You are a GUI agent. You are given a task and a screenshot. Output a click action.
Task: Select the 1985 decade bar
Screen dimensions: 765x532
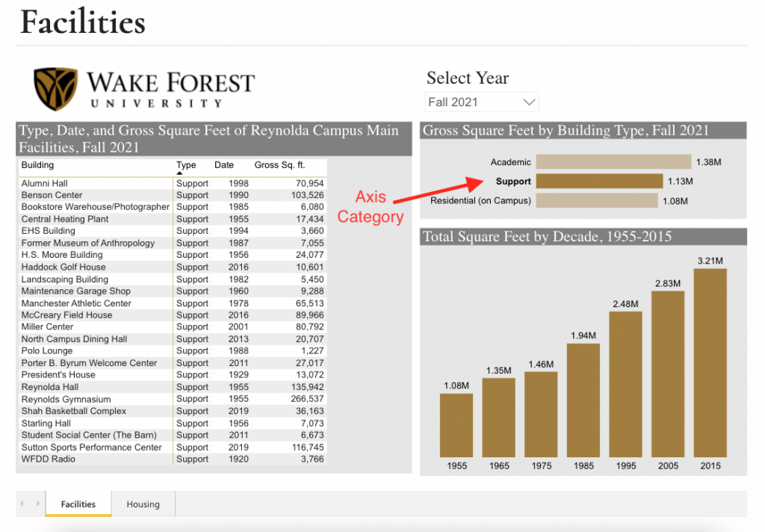(583, 400)
